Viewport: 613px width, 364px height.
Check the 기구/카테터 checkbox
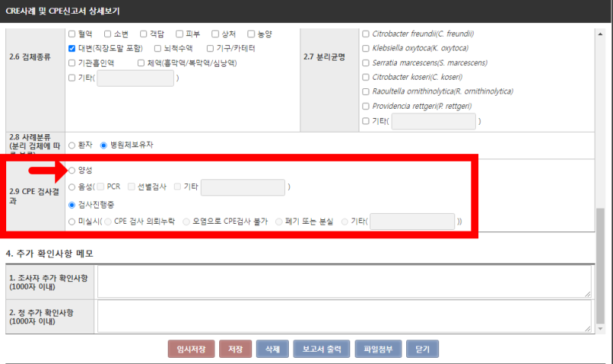210,48
